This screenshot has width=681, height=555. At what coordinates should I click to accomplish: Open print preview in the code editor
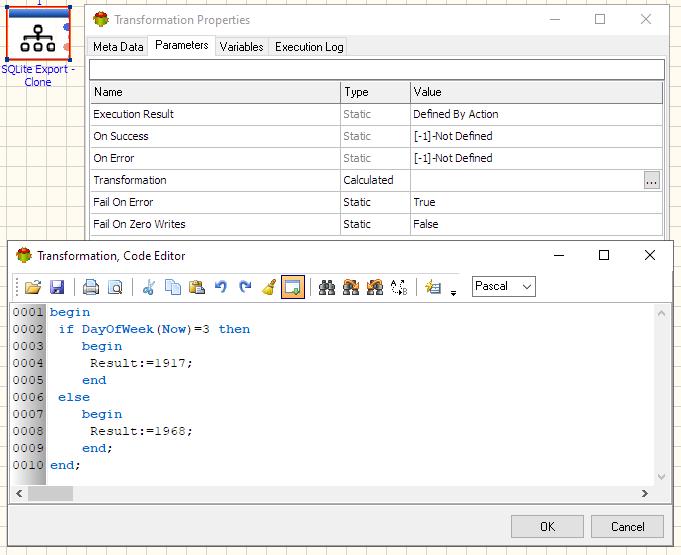click(x=115, y=287)
